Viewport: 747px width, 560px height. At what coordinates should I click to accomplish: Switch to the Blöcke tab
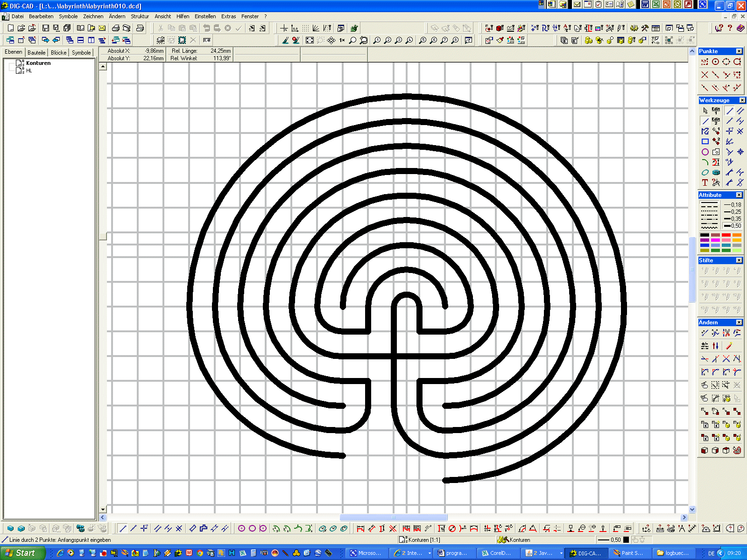tap(59, 53)
